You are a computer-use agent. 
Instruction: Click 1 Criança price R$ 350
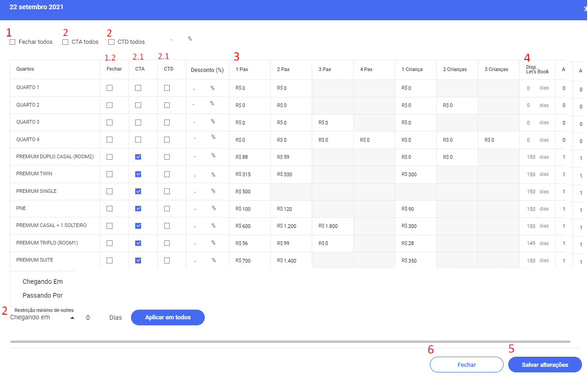[x=409, y=261]
